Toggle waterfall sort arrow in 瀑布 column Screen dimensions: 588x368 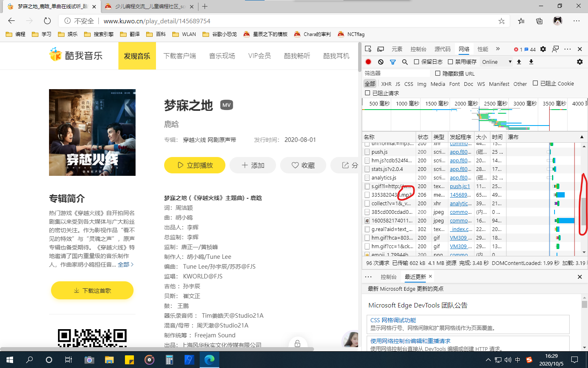[x=582, y=137]
